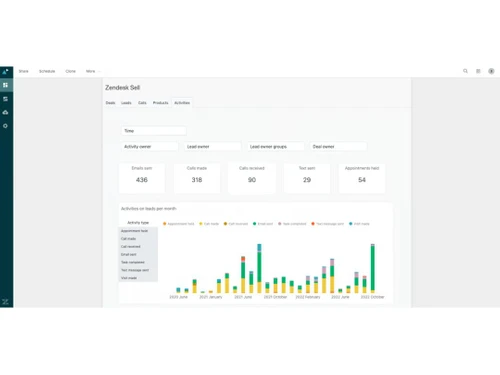This screenshot has height=375, width=500.
Task: Open the More menu
Action: click(92, 71)
